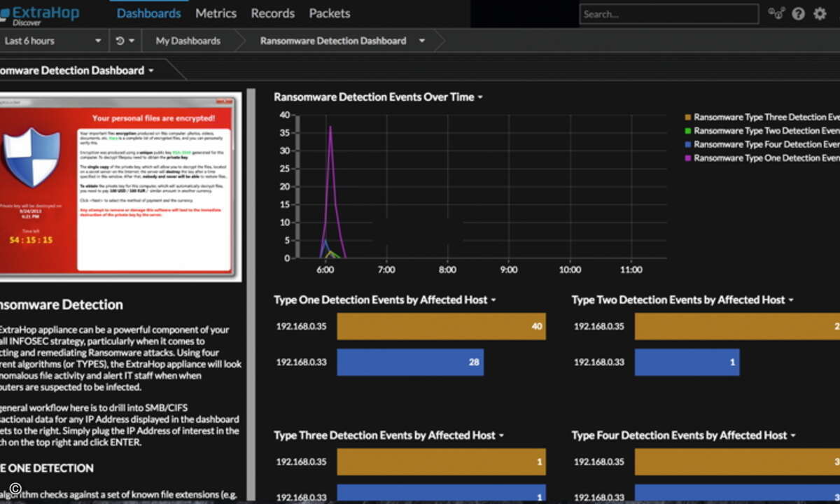Click the Type One bar with value 28

click(x=410, y=363)
